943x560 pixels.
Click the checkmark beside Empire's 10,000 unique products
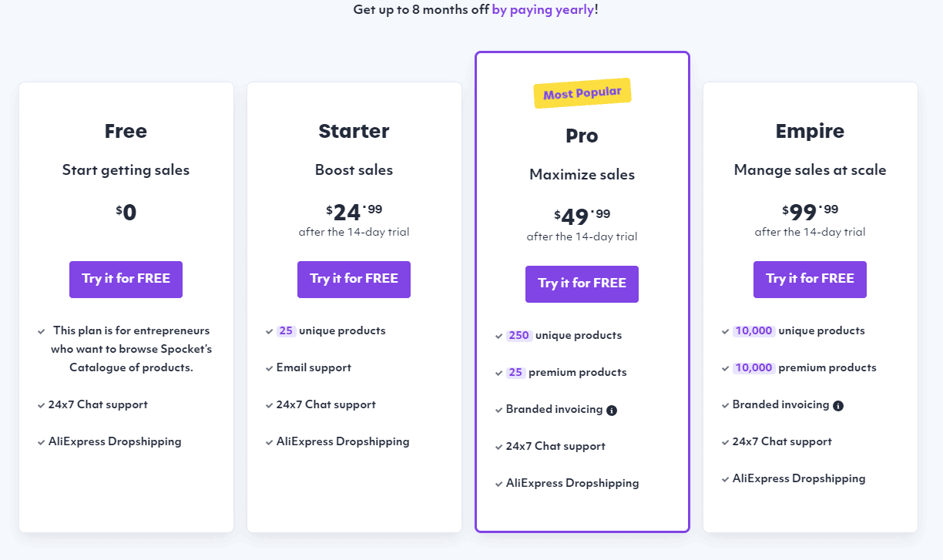(725, 330)
